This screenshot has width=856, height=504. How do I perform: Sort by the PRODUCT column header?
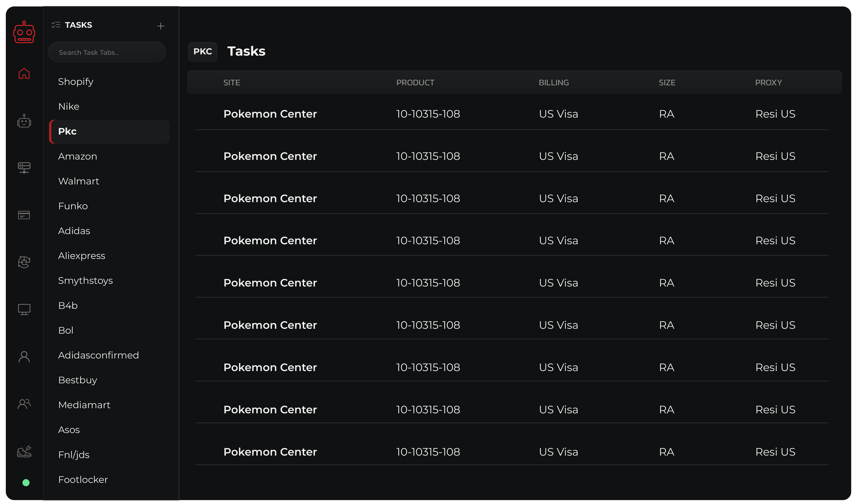pyautogui.click(x=415, y=83)
